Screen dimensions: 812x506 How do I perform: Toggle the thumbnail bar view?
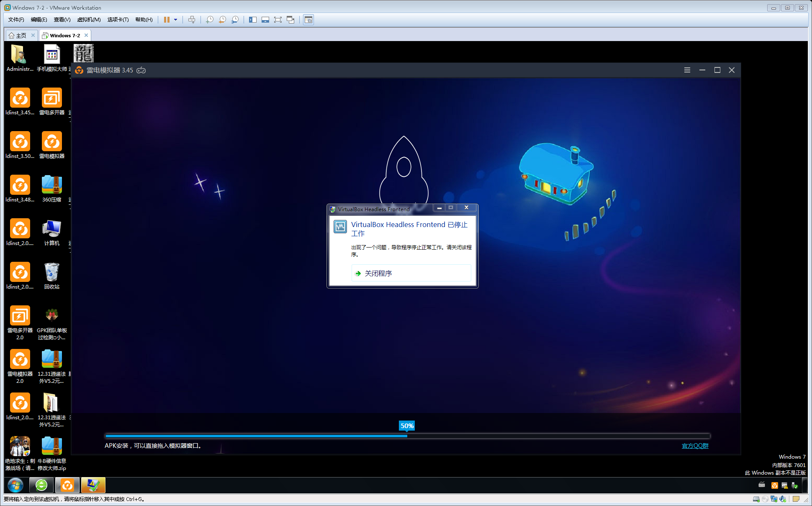[x=265, y=20]
